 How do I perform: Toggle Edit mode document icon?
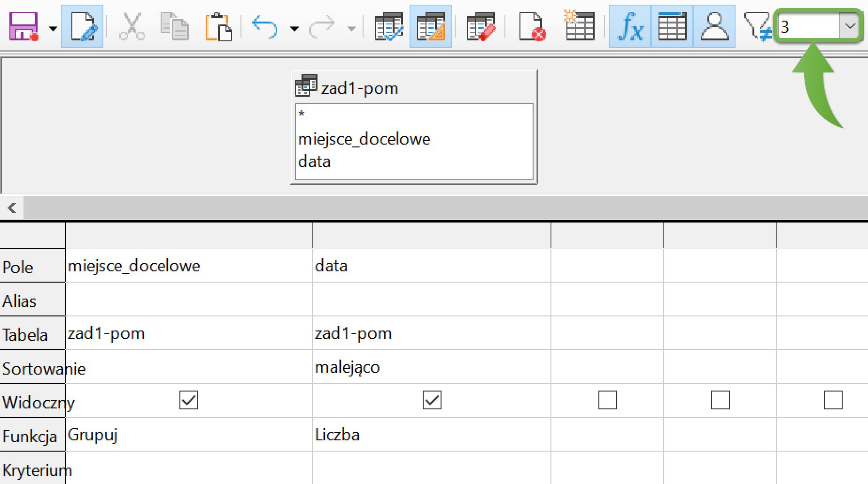pyautogui.click(x=82, y=27)
